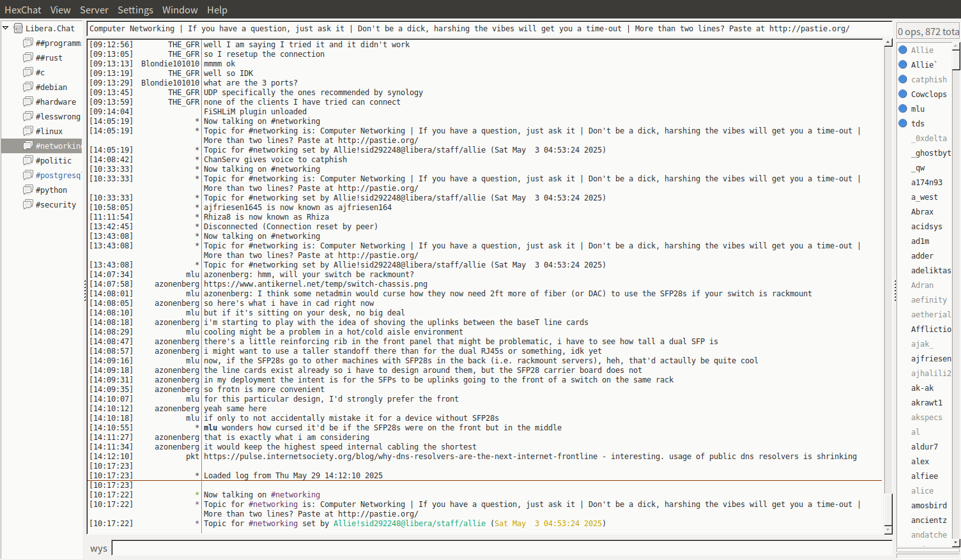Screen dimensions: 961x560
Task: Click the blue status icon beside mlu
Action: [x=903, y=109]
